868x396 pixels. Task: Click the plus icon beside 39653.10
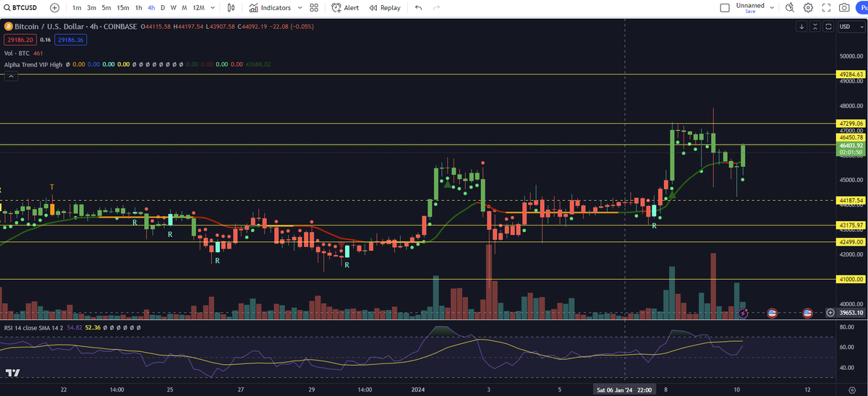(x=830, y=313)
